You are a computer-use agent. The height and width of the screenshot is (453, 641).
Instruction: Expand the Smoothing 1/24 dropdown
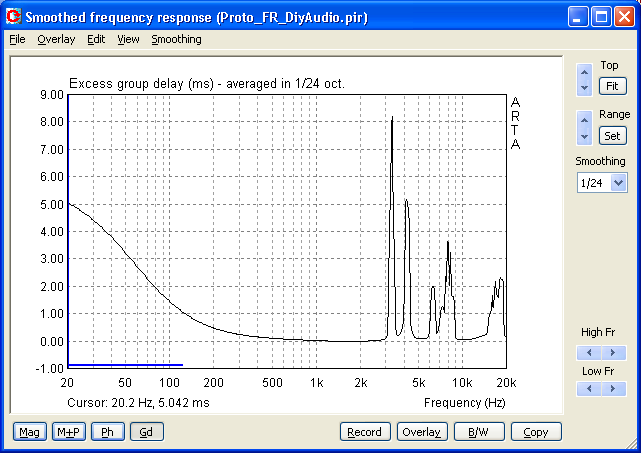(x=619, y=183)
